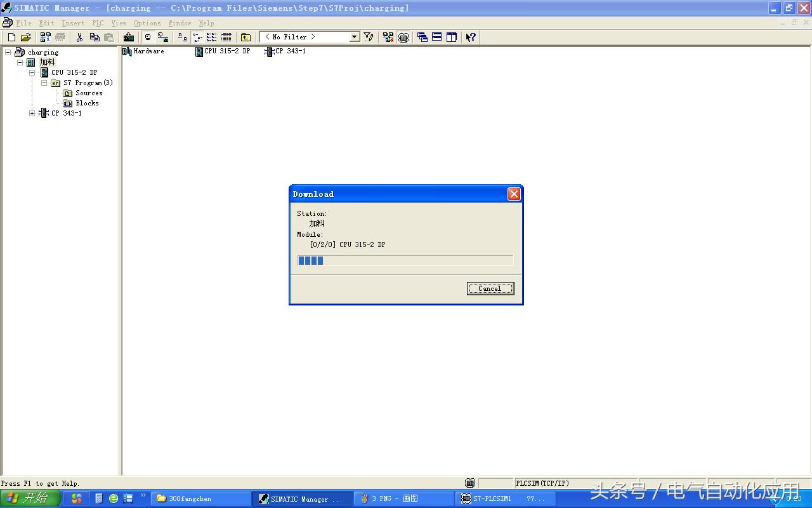Viewport: 812px width, 508px height.
Task: Click the status bar interface icon
Action: coord(470,483)
